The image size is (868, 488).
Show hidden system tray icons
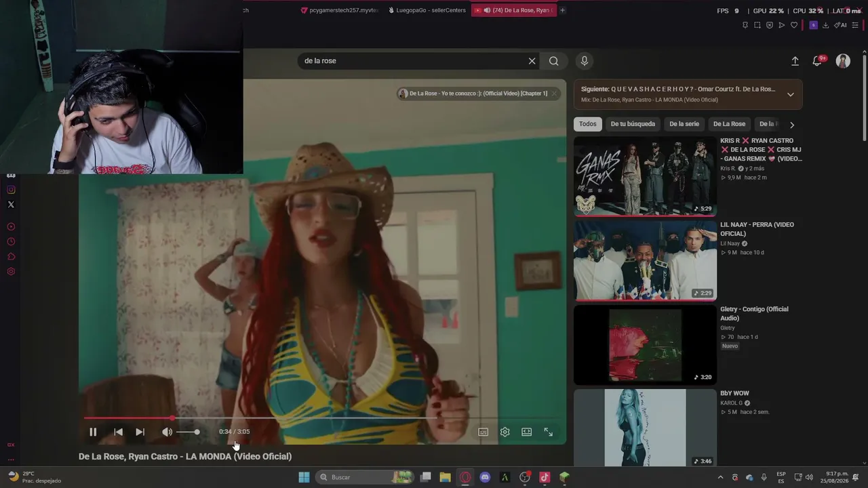pos(720,477)
